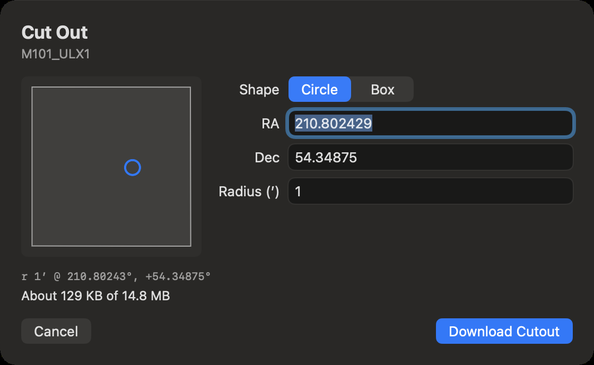Select the RA field label
Viewport: 594px width, 365px height.
pyautogui.click(x=270, y=123)
